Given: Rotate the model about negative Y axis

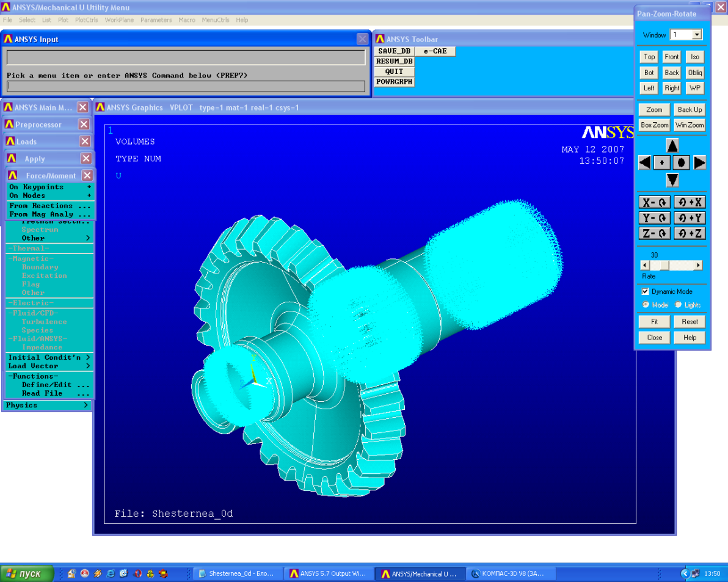Looking at the screenshot, I should tap(654, 218).
